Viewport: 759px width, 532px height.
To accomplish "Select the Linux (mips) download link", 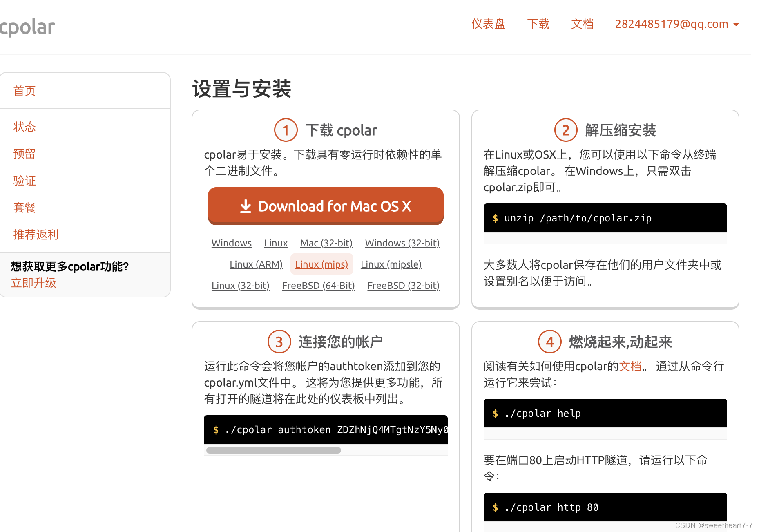I will click(x=321, y=264).
